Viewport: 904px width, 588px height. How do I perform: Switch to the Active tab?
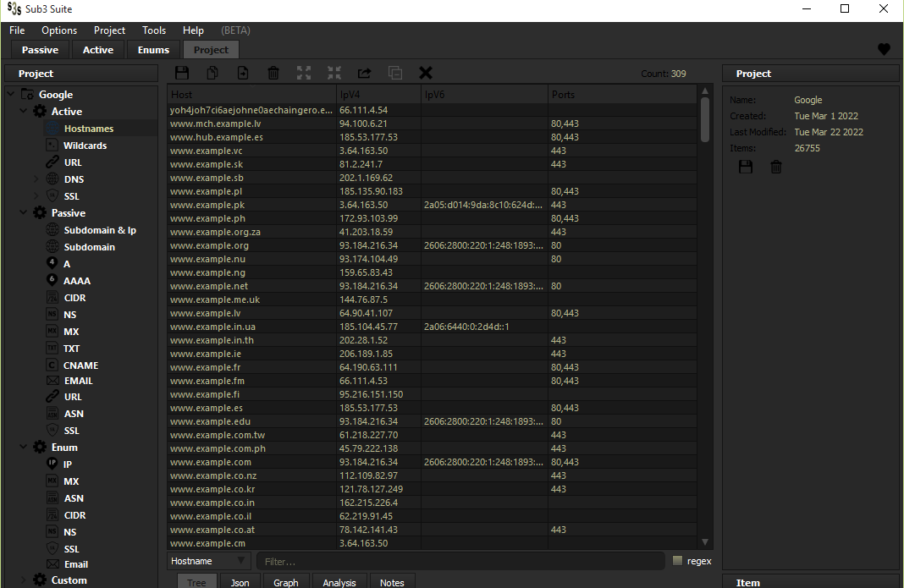click(98, 50)
